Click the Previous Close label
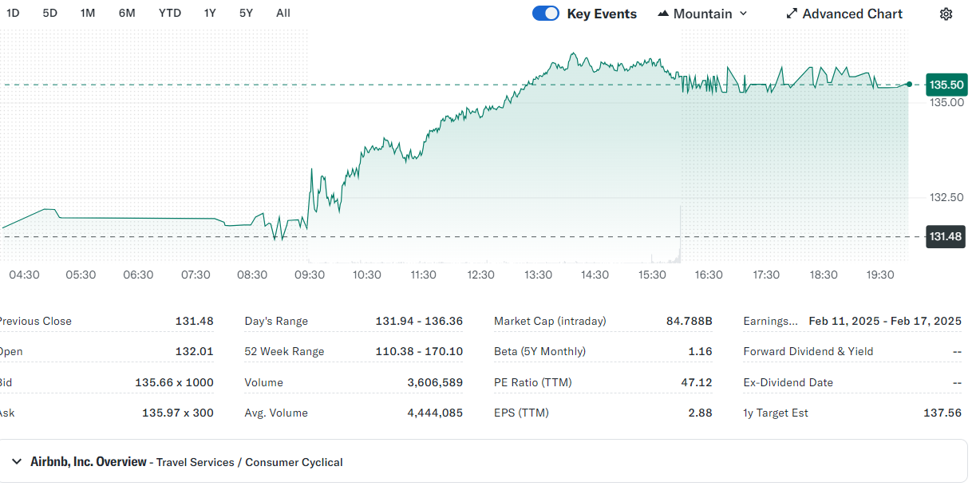The image size is (980, 494). pos(34,321)
